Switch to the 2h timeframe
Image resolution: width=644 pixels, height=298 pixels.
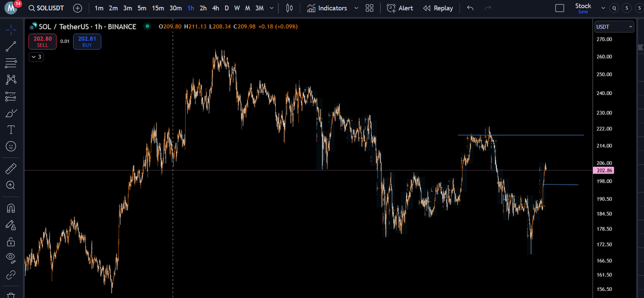[203, 9]
